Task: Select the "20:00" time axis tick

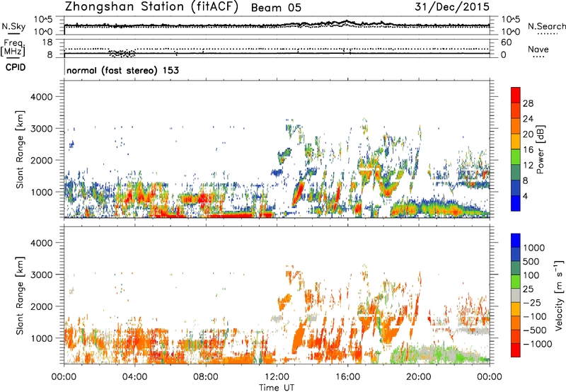Action: 419,376
